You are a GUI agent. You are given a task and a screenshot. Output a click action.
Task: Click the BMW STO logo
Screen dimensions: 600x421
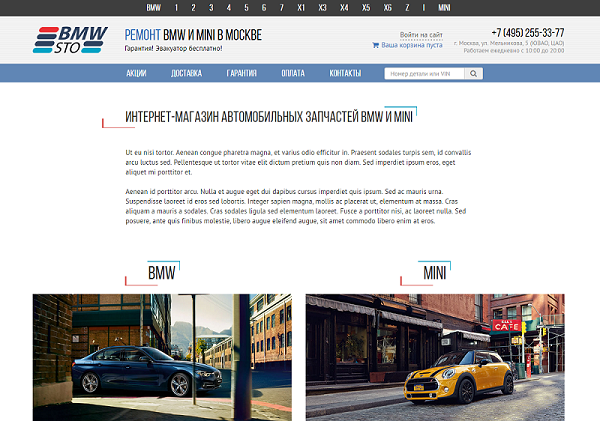coord(70,40)
